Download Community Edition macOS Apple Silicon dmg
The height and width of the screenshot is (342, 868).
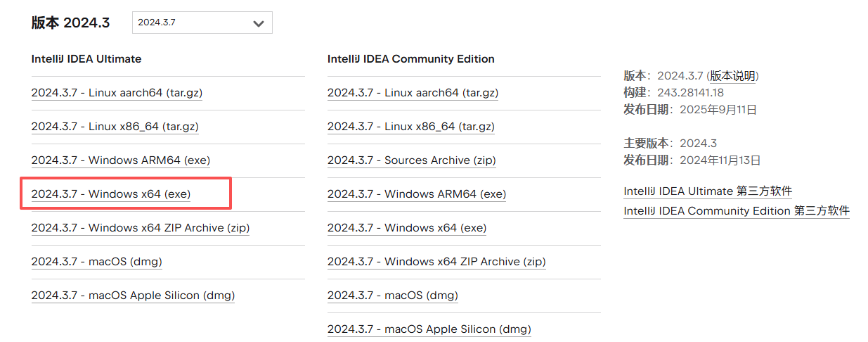tap(429, 329)
